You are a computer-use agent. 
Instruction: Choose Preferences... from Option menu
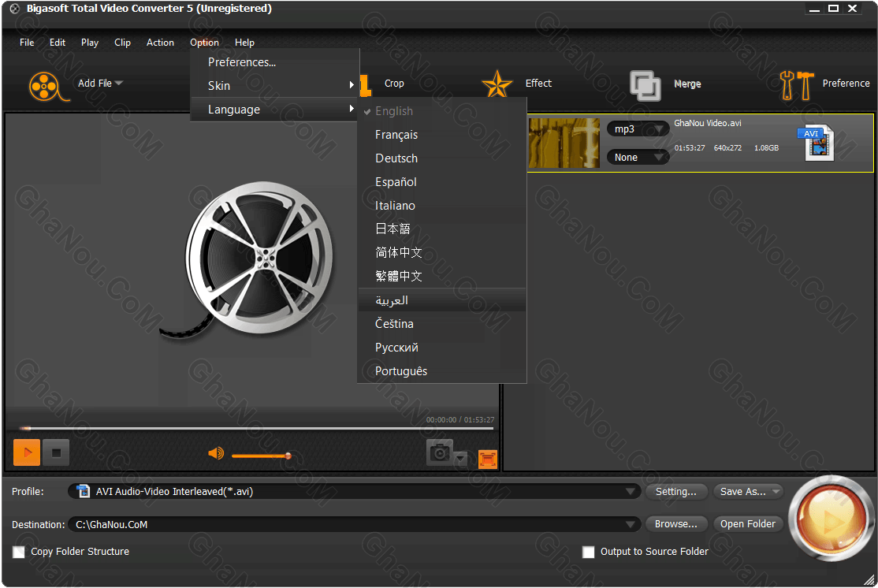[275, 62]
